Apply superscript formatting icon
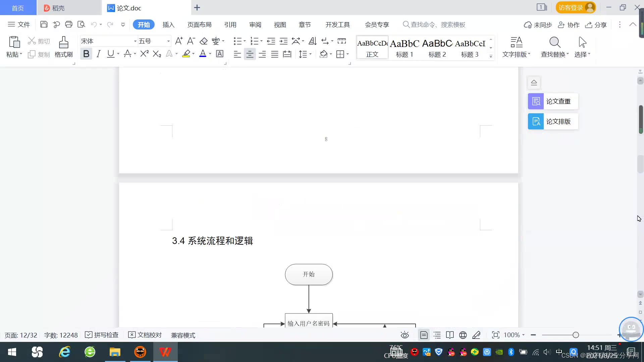Screen dimensions: 644x362 point(144,54)
